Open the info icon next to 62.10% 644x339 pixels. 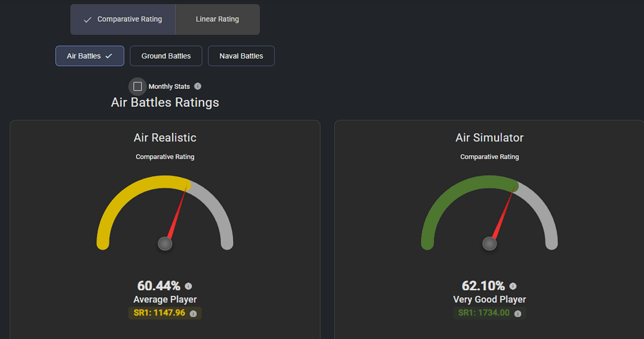(513, 286)
